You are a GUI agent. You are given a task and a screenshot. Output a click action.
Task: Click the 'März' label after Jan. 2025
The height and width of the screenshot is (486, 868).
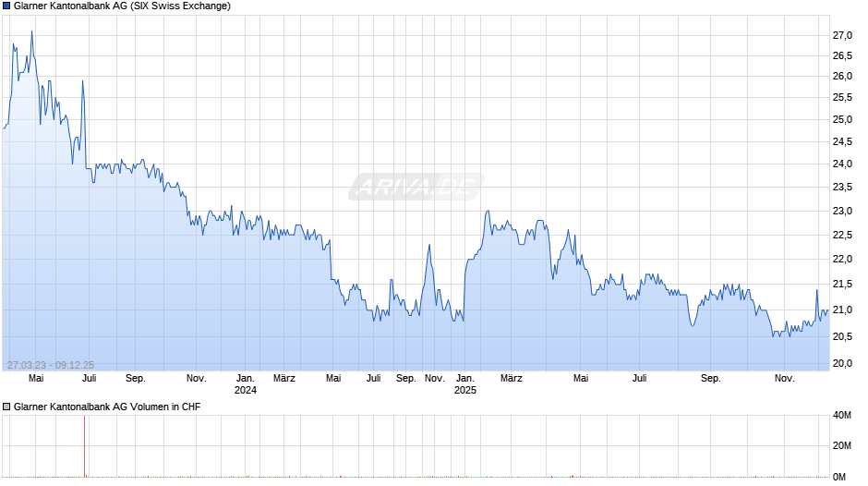512,379
